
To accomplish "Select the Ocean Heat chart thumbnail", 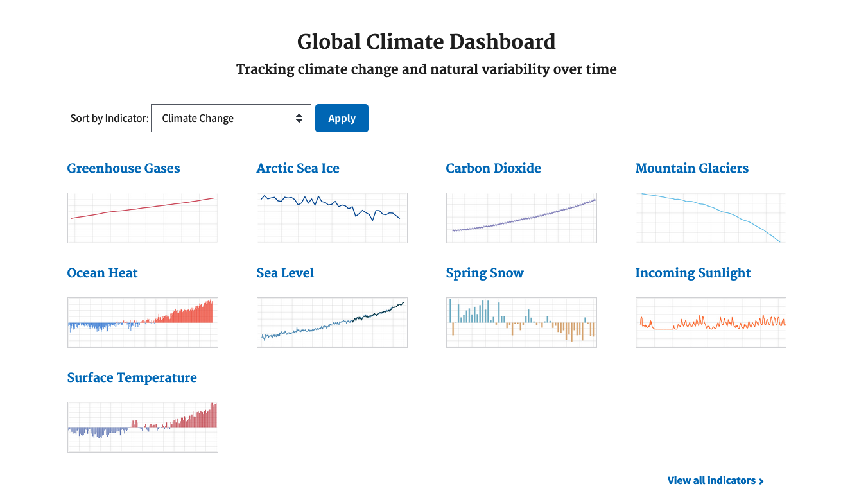I will [143, 322].
